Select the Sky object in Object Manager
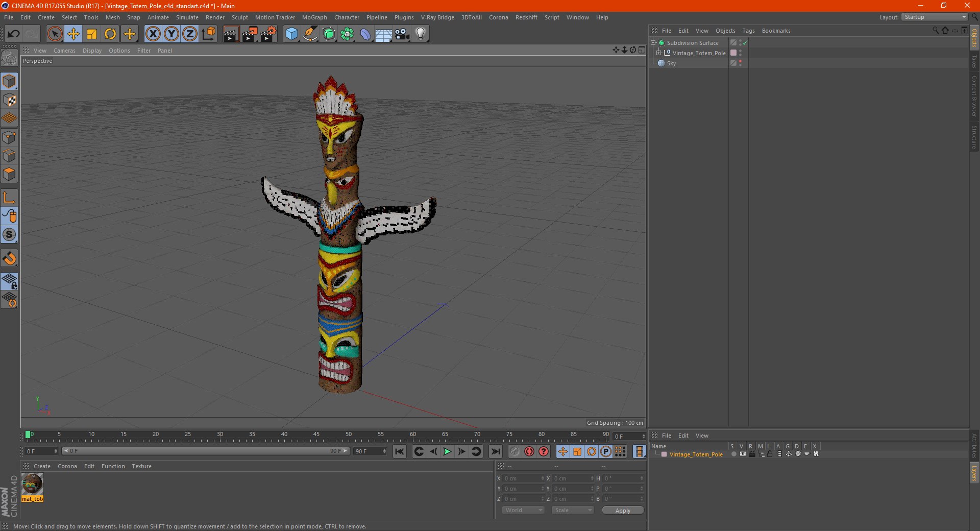Viewport: 980px width, 531px height. click(x=671, y=63)
